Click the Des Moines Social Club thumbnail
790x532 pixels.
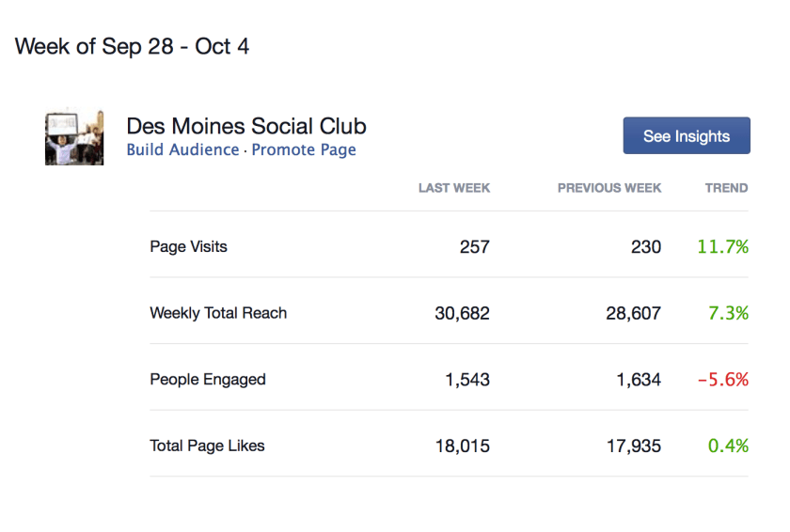pyautogui.click(x=74, y=138)
